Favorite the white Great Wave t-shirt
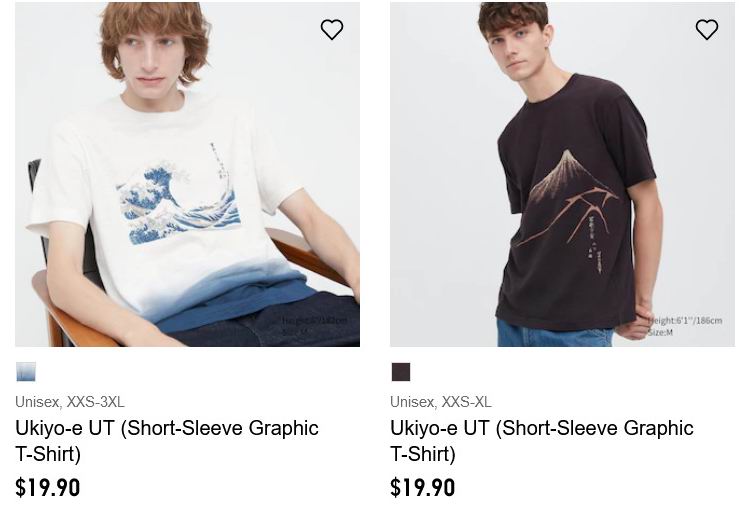Viewport: 740px width, 511px height. [x=332, y=29]
